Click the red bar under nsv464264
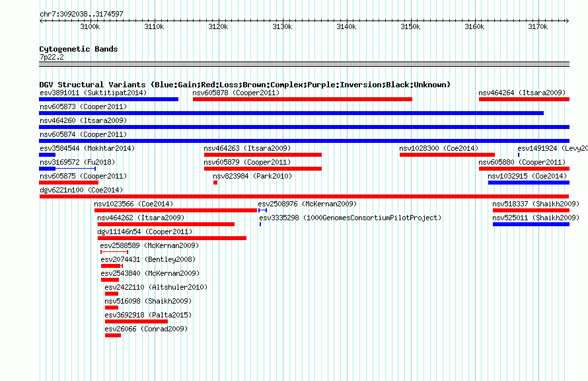Viewport: 588px width, 381px height. 525,99
